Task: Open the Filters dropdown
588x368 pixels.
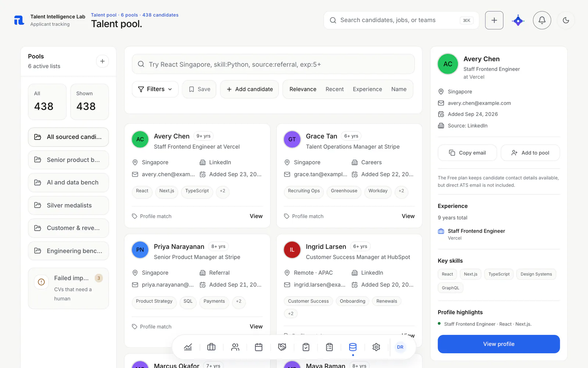Action: [x=155, y=89]
